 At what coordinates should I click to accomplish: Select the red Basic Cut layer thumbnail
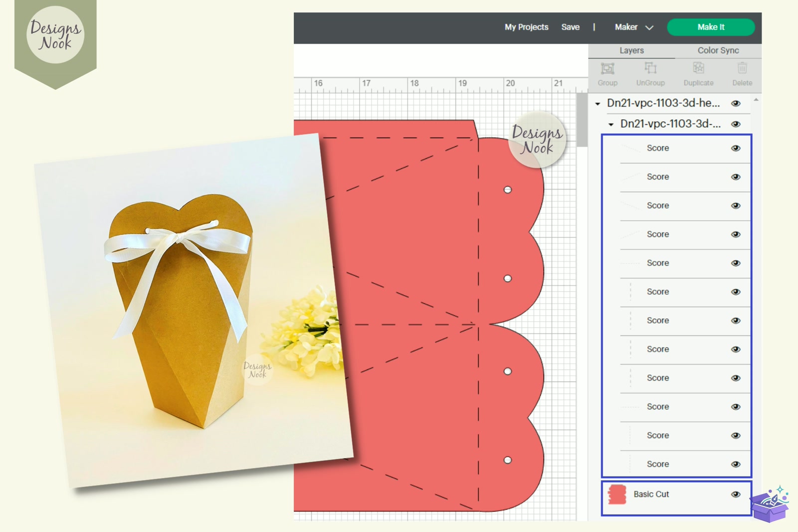click(617, 494)
